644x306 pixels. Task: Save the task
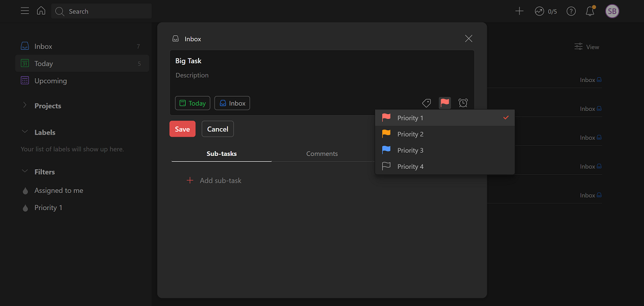[182, 129]
